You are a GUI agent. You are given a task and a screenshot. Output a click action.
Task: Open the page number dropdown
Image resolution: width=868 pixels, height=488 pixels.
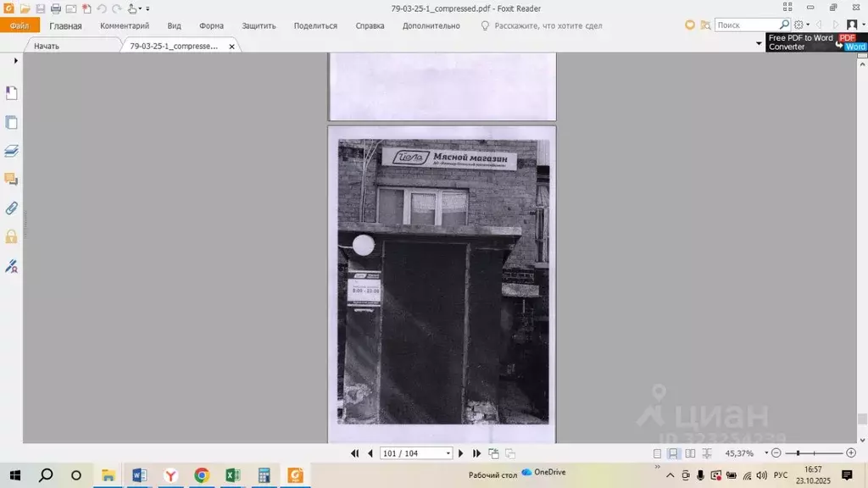(448, 454)
